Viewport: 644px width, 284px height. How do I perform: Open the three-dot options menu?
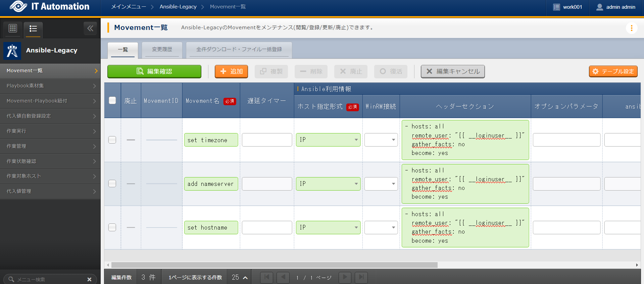pos(631,28)
